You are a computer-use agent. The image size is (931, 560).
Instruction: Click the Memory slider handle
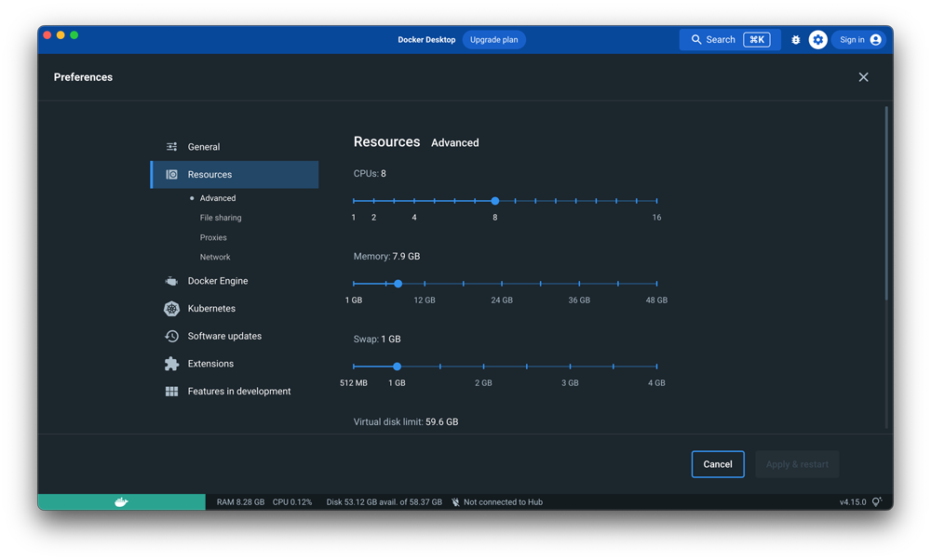pos(398,284)
